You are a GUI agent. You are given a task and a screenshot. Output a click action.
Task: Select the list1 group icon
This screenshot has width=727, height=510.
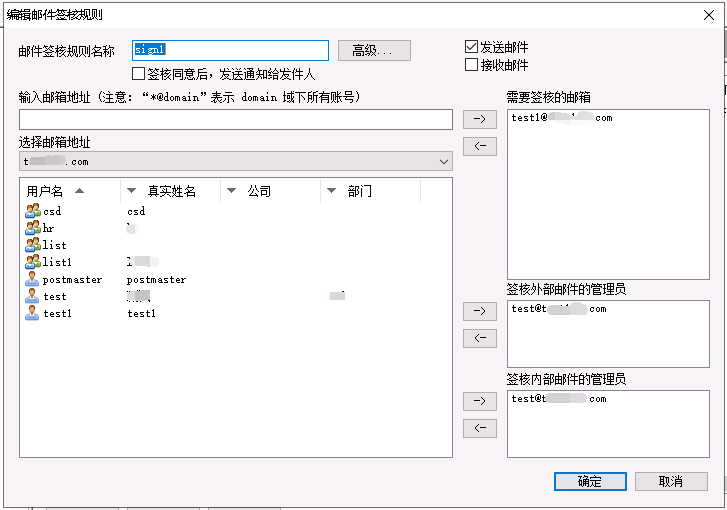[x=33, y=262]
